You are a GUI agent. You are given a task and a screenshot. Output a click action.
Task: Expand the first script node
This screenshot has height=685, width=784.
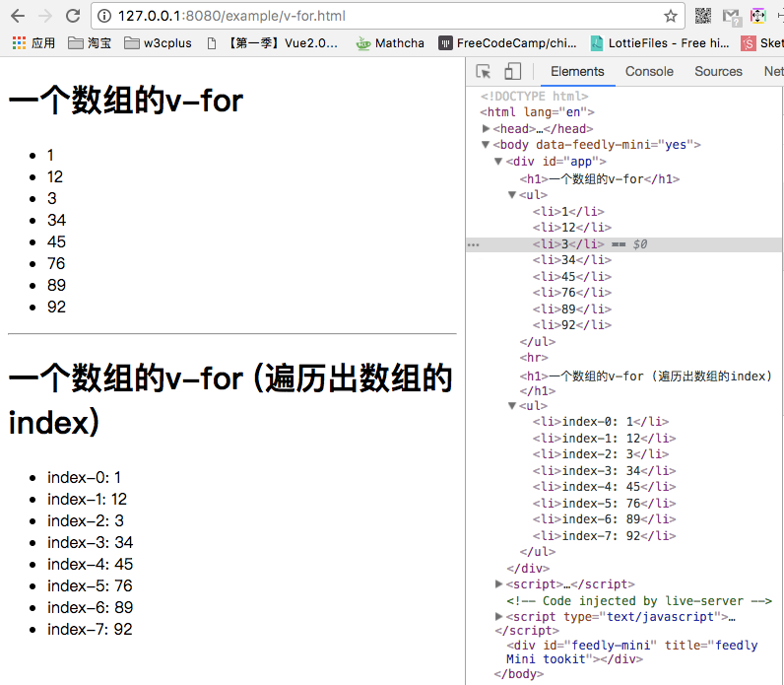(x=498, y=583)
